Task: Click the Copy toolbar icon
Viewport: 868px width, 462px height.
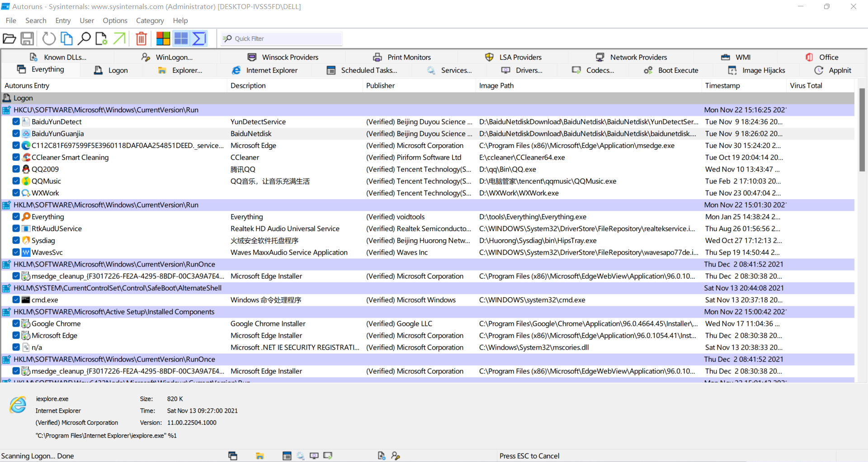Action: point(66,39)
